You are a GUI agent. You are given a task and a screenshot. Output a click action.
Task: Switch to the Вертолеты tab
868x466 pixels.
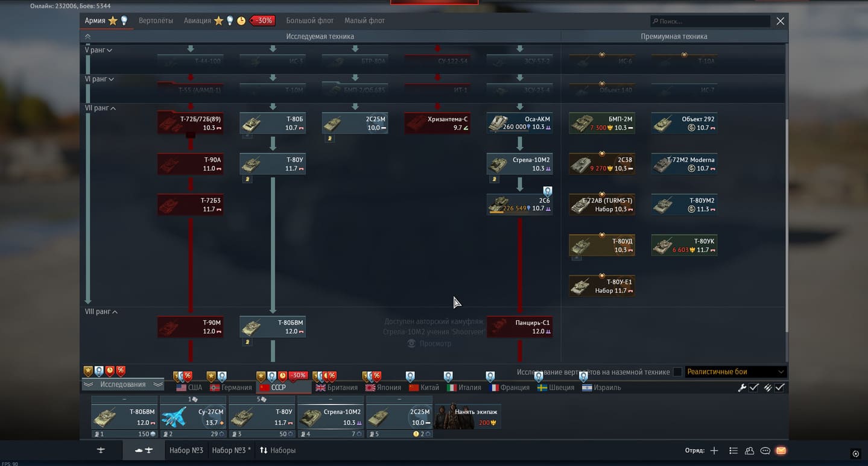click(156, 20)
